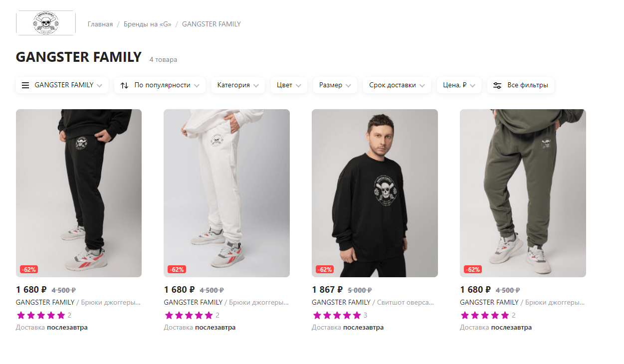The height and width of the screenshot is (364, 624).
Task: Open the white joggers product photo
Action: (226, 193)
